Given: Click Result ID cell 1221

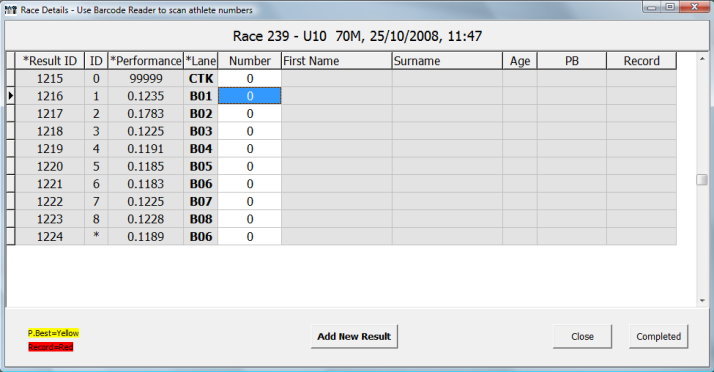Looking at the screenshot, I should tap(50, 184).
